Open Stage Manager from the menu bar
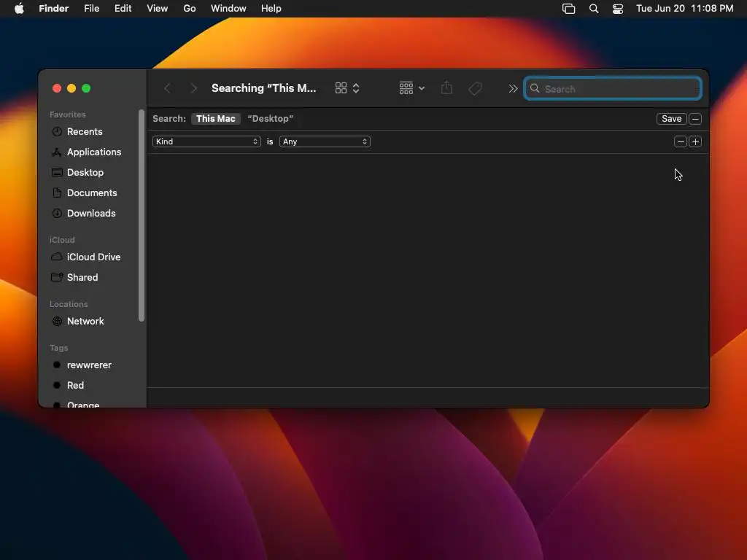747x560 pixels. 568,8
